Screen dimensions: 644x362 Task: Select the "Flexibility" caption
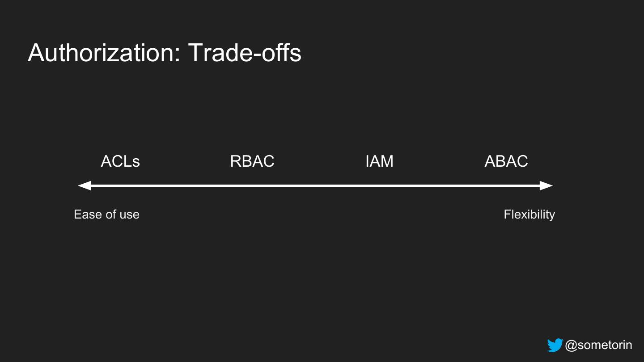pos(529,215)
